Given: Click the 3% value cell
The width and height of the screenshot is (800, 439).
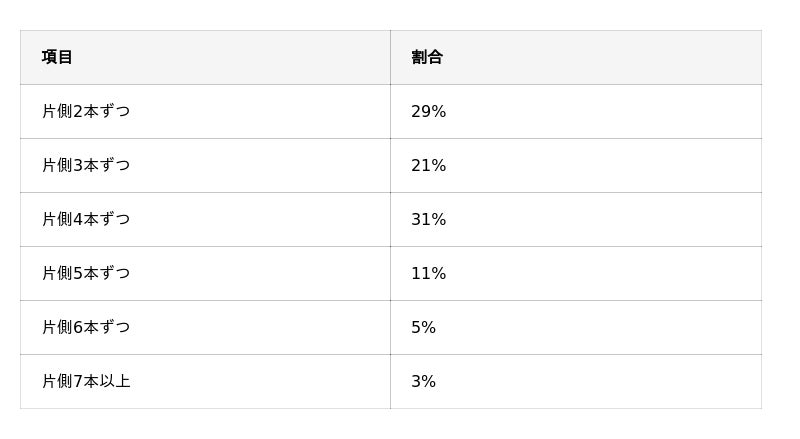Looking at the screenshot, I should 423,381.
